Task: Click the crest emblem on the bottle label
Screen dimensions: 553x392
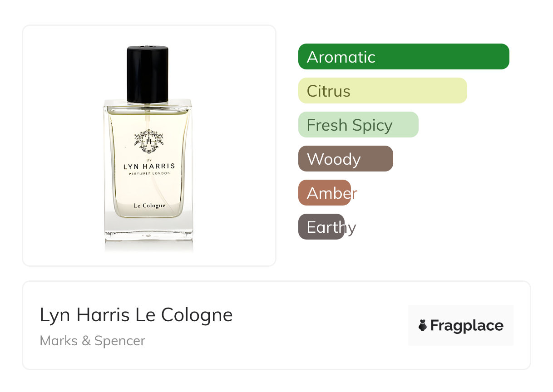Action: coord(149,142)
